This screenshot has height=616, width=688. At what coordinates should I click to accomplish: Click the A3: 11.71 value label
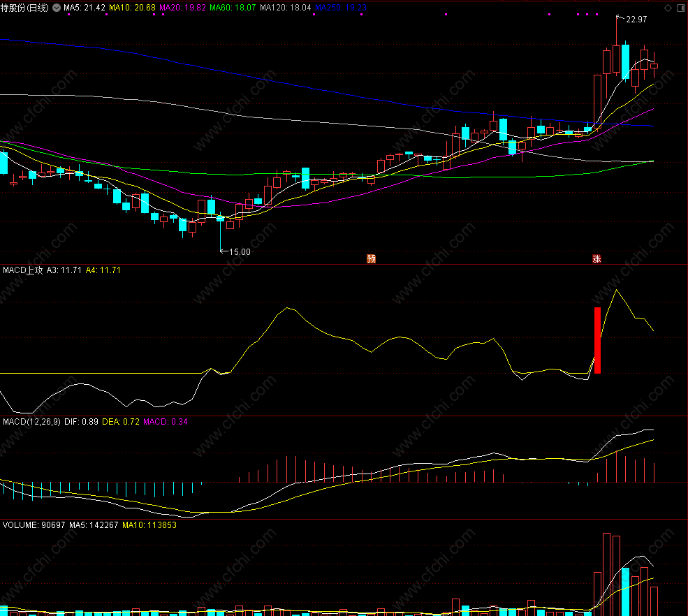[64, 270]
